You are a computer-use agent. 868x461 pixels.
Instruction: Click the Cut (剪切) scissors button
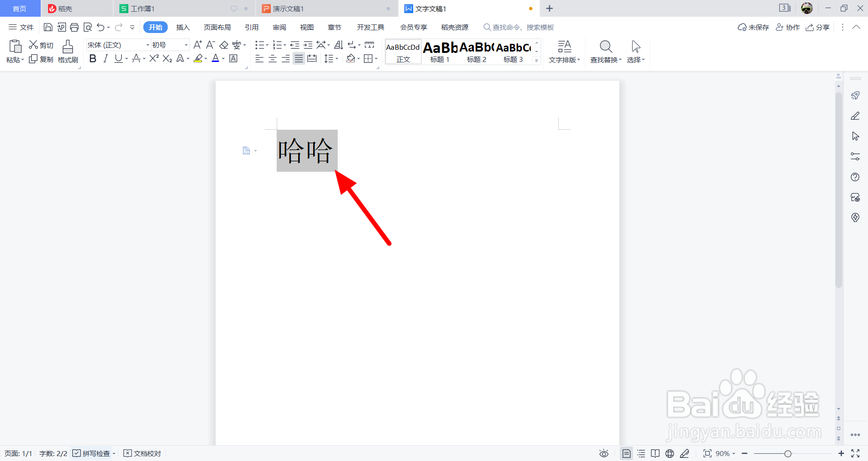pos(41,45)
